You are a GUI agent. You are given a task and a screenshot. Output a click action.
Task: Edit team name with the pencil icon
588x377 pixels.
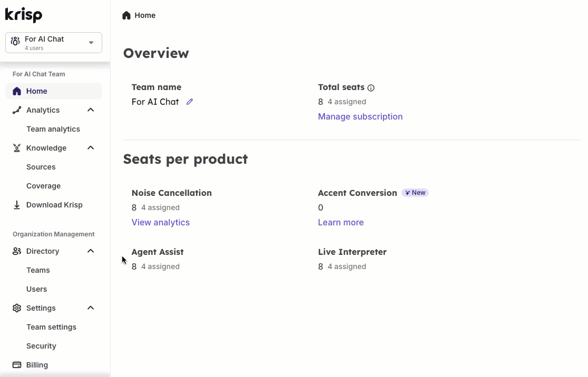click(x=190, y=102)
